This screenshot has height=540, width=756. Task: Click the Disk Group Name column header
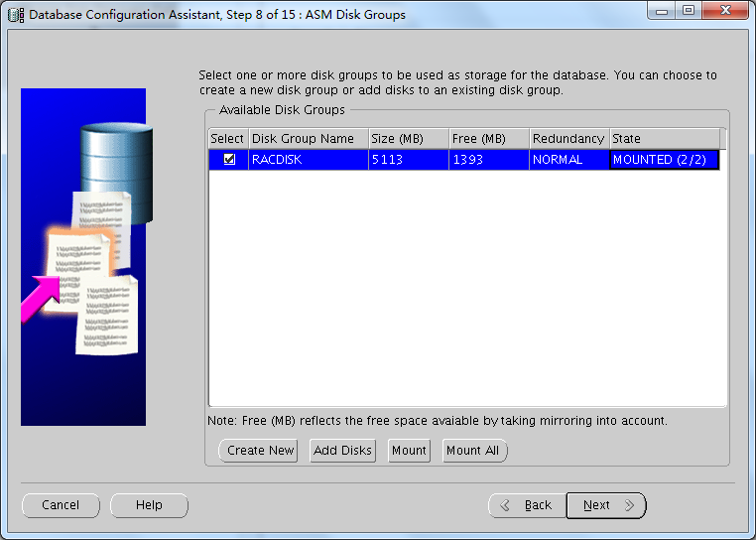coord(309,139)
